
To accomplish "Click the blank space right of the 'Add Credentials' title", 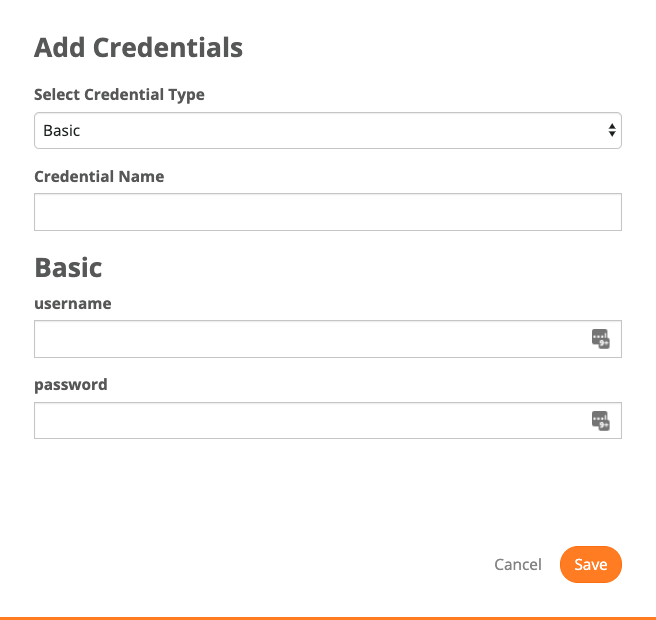I will [x=431, y=47].
